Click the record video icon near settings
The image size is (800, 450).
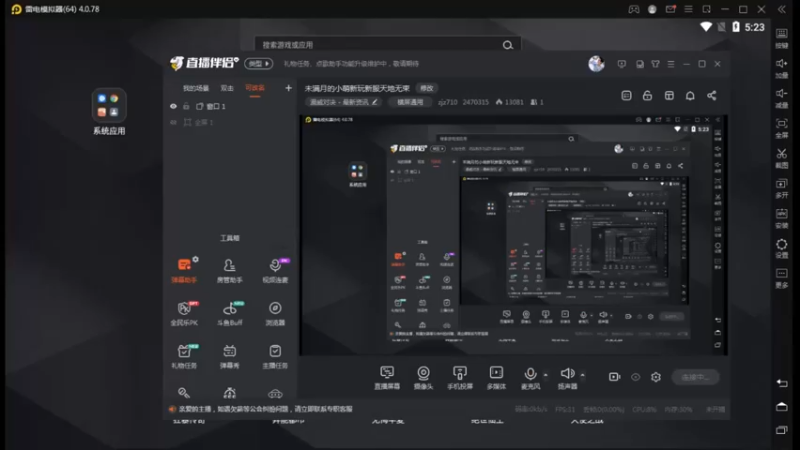(x=614, y=377)
